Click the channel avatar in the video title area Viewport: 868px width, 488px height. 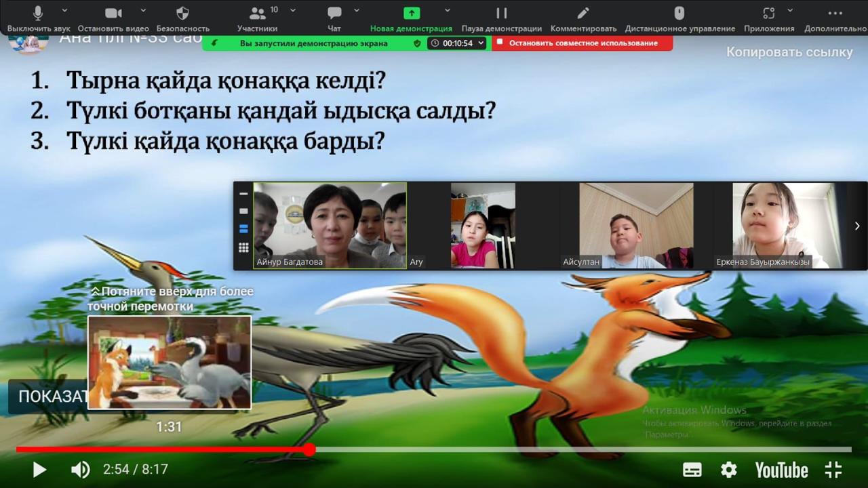28,44
